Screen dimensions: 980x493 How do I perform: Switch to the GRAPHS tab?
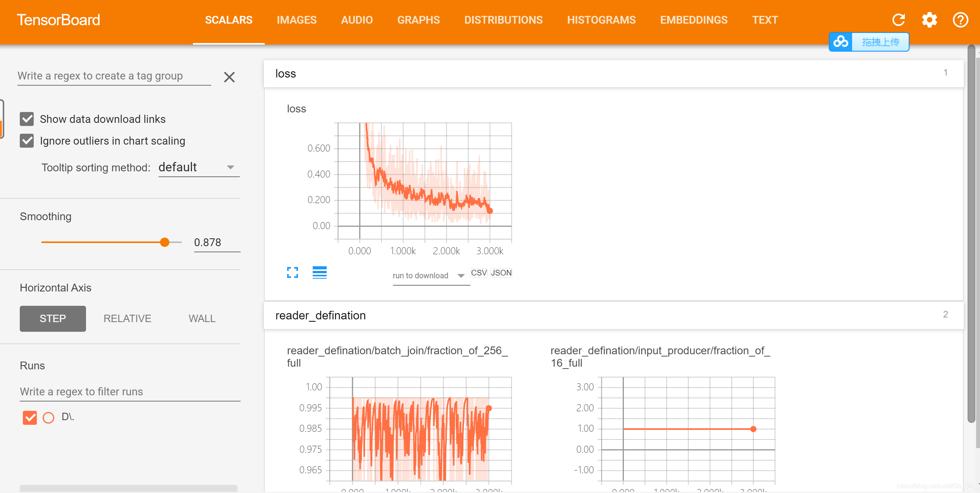click(x=418, y=19)
